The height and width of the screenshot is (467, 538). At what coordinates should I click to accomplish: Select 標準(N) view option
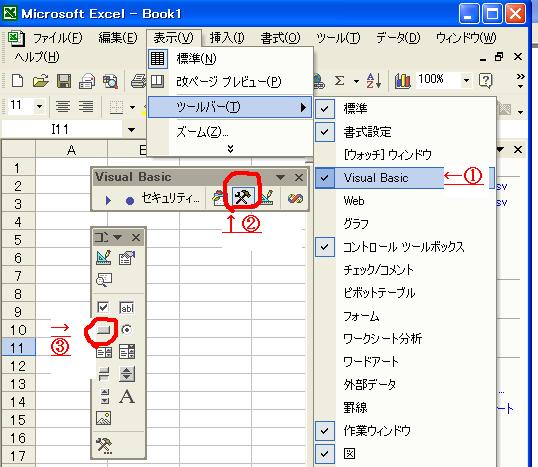tap(231, 59)
